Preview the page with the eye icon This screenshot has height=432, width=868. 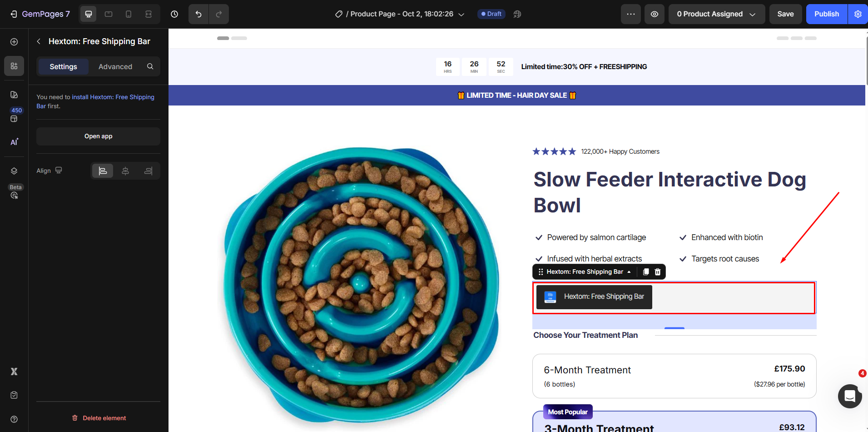pyautogui.click(x=655, y=14)
